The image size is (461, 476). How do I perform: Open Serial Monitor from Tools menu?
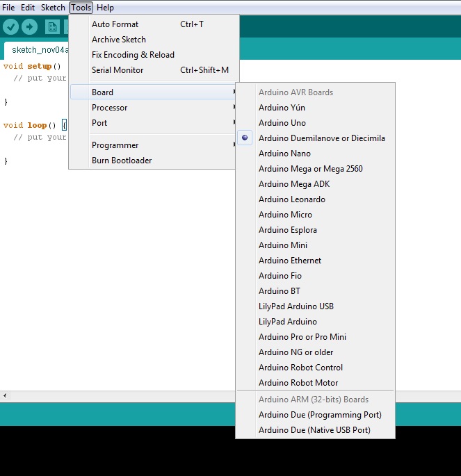click(154, 70)
